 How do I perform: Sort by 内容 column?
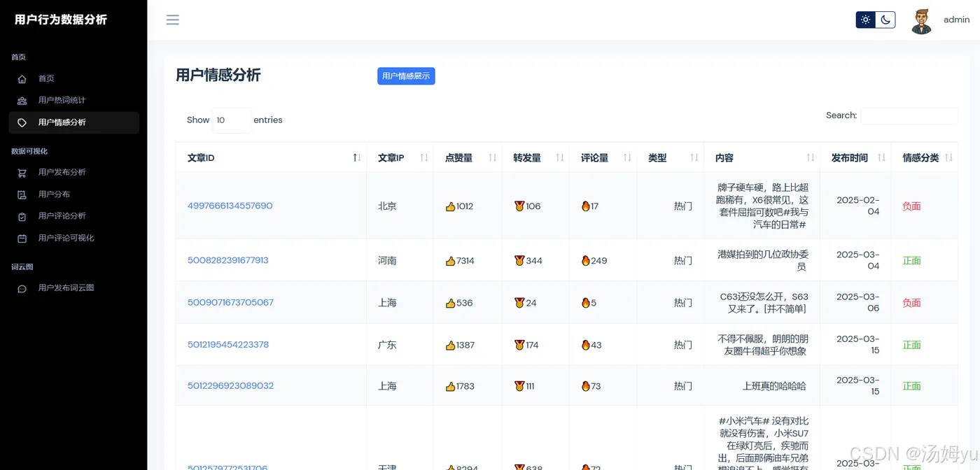pyautogui.click(x=762, y=158)
